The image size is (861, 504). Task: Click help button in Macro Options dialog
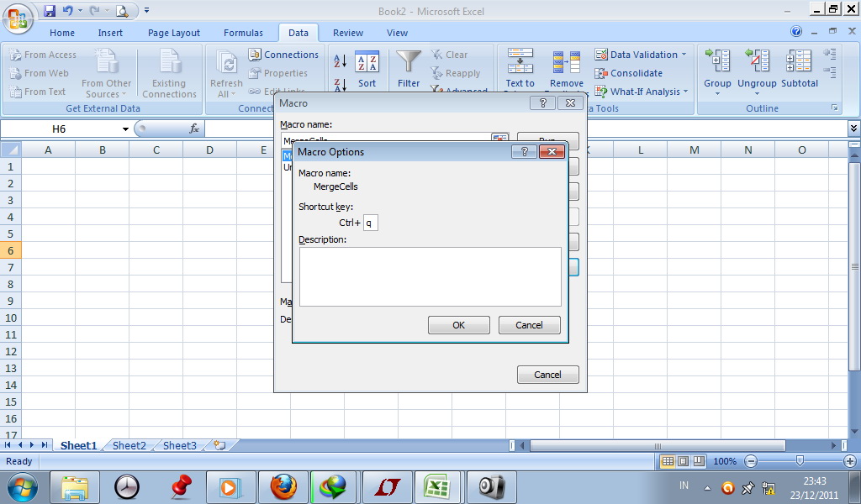click(524, 152)
